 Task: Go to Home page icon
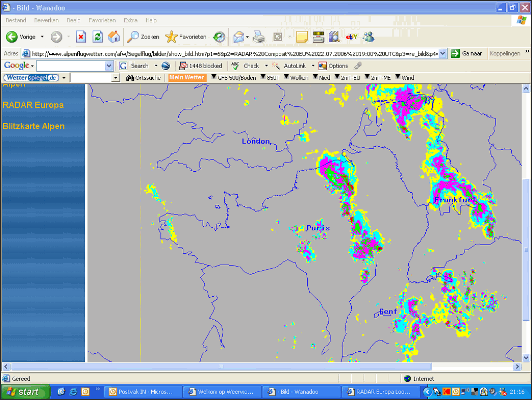[114, 37]
